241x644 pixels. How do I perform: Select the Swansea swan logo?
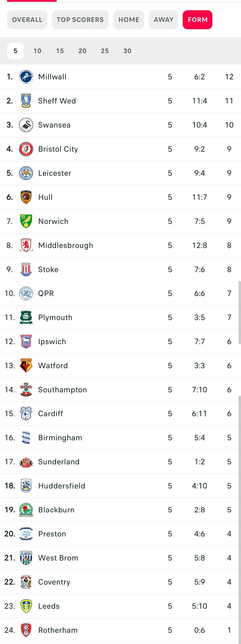tap(26, 125)
